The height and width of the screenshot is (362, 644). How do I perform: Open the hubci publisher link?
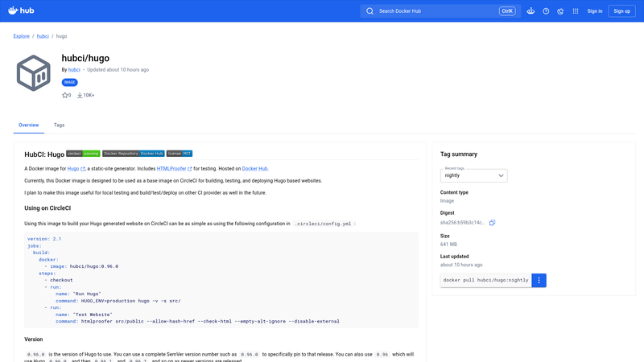[x=74, y=70]
